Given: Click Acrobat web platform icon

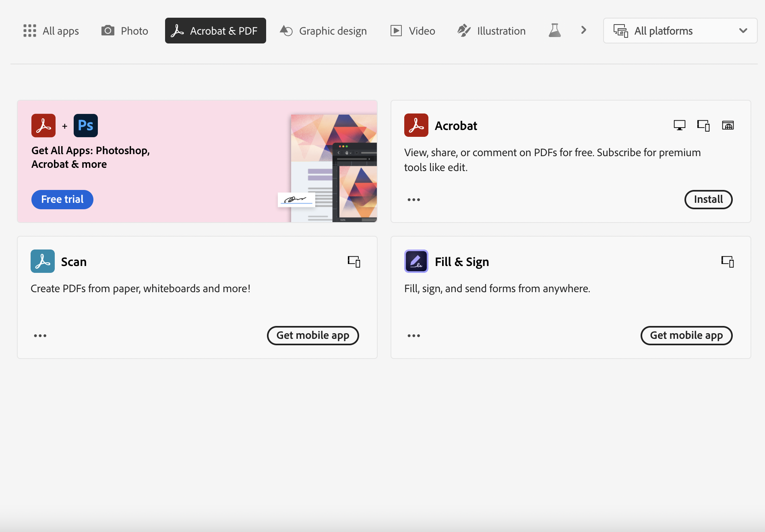Looking at the screenshot, I should [x=728, y=126].
